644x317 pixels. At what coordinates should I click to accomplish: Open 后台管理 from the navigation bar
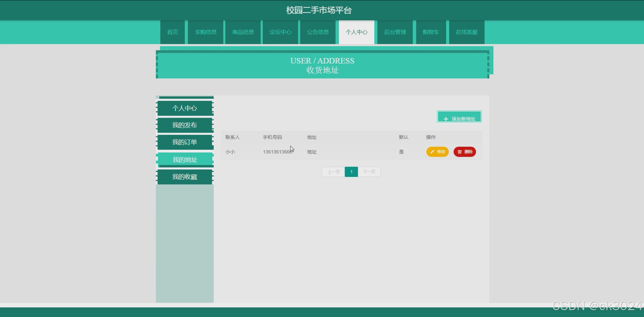(x=395, y=32)
